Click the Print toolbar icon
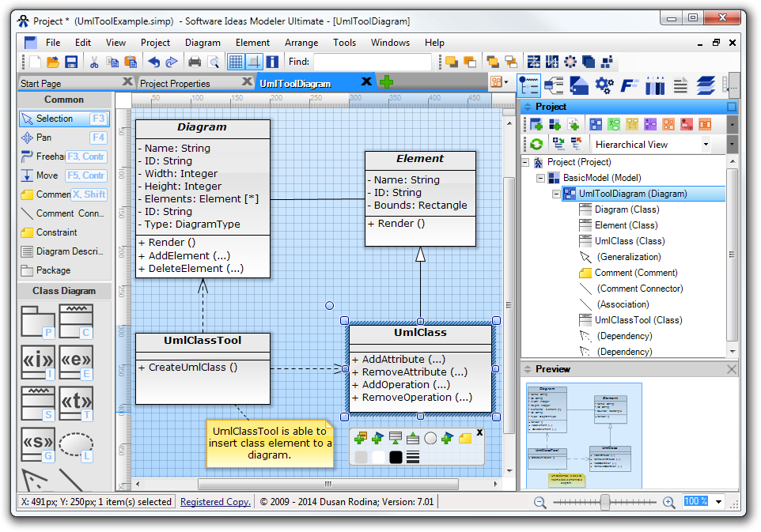Image resolution: width=761 pixels, height=532 pixels. tap(195, 62)
